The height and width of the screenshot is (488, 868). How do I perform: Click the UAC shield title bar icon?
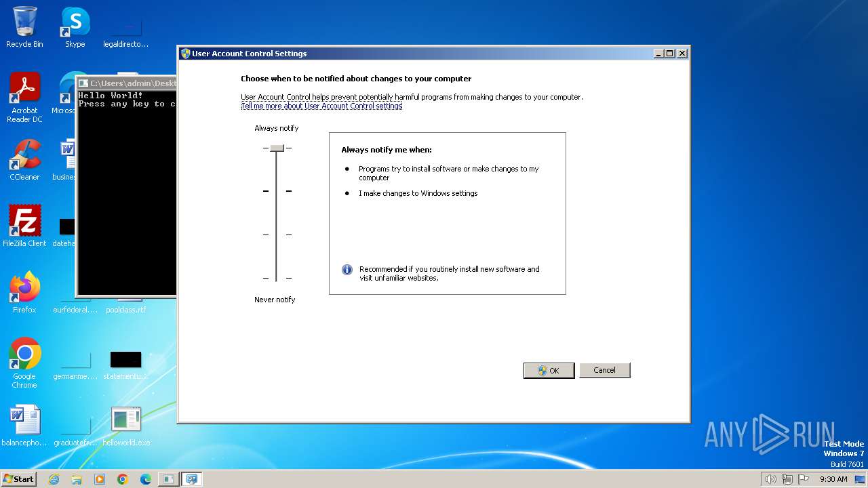(x=185, y=54)
